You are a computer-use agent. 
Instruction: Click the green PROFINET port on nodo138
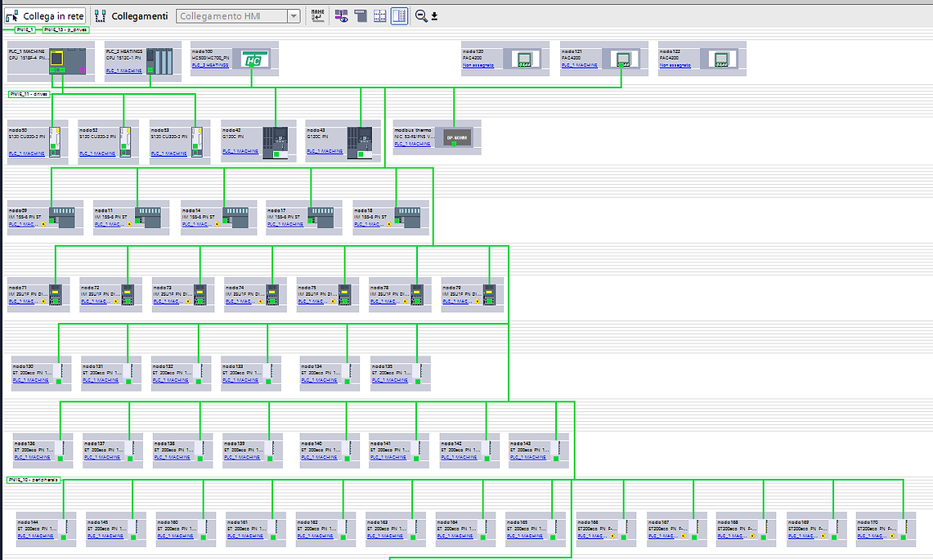200,459
